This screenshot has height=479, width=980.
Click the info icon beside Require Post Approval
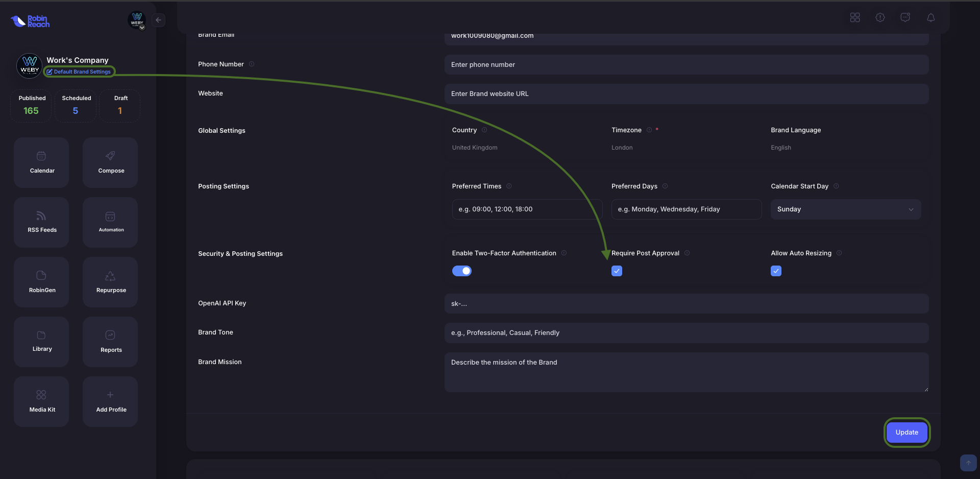687,253
